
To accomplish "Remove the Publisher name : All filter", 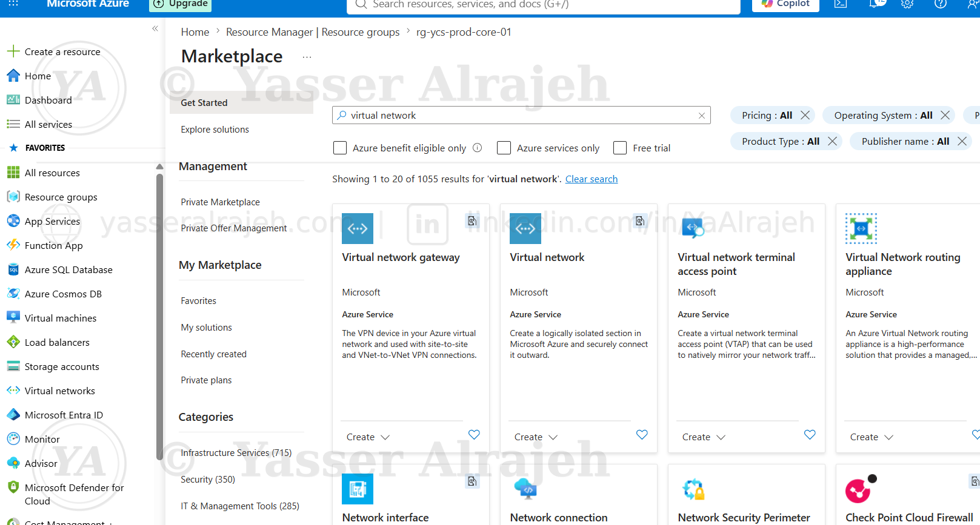I will pos(962,141).
